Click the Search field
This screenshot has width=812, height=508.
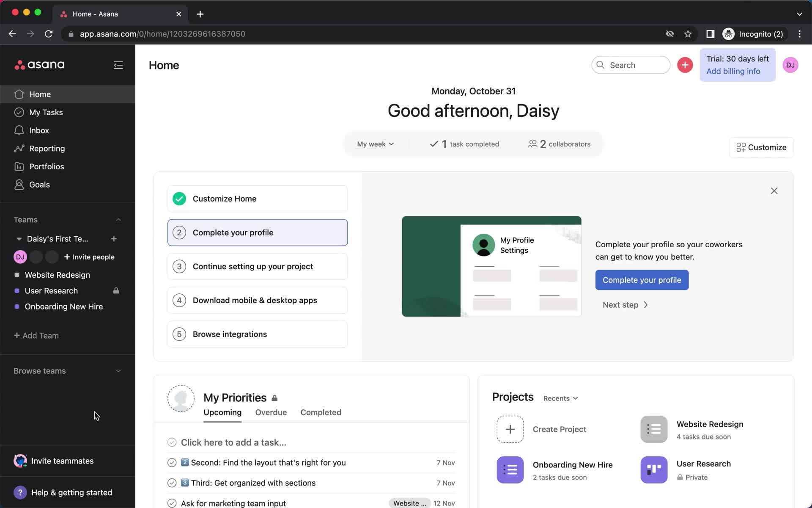tap(631, 65)
